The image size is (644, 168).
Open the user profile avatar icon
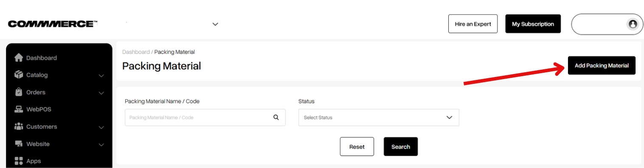633,24
